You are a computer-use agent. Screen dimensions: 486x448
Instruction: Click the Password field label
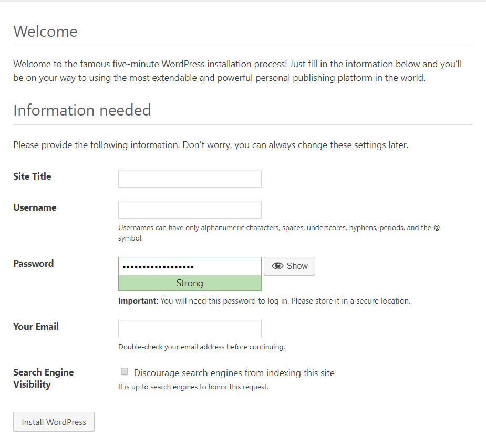point(33,264)
